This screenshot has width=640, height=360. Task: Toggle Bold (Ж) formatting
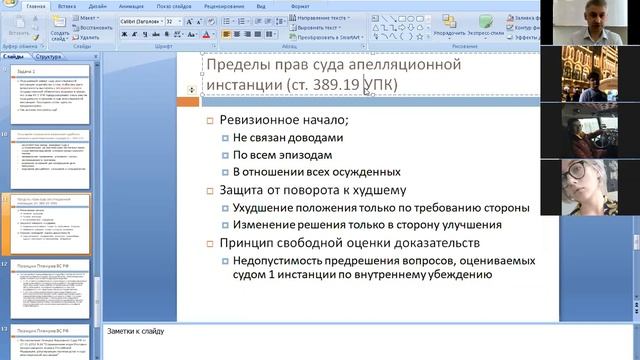(124, 35)
